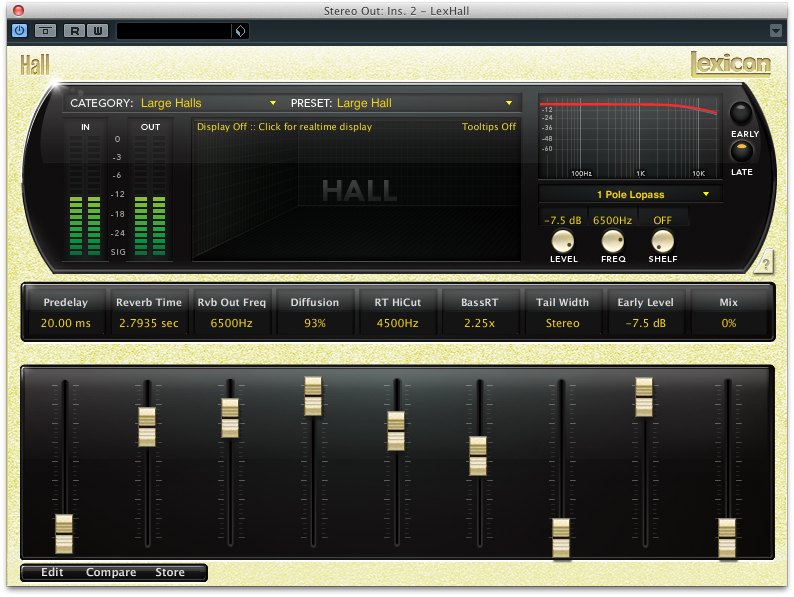
Task: Click the Early Level fader handle
Action: [644, 397]
